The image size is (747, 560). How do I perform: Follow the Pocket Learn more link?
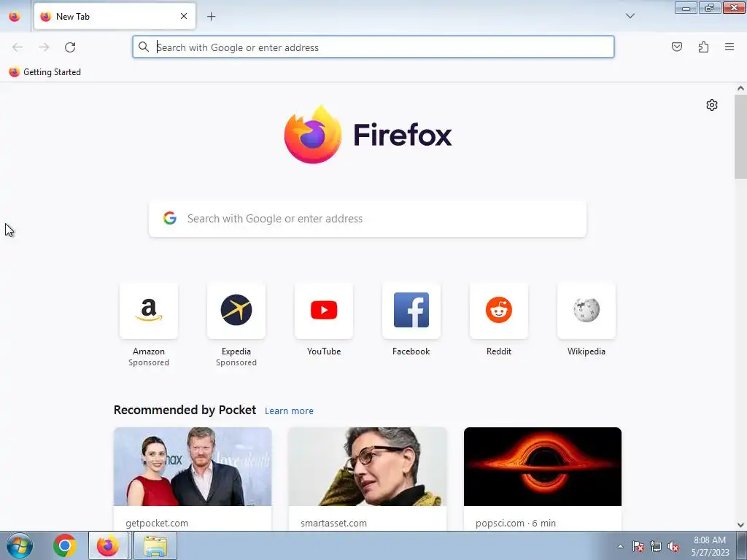tap(289, 411)
